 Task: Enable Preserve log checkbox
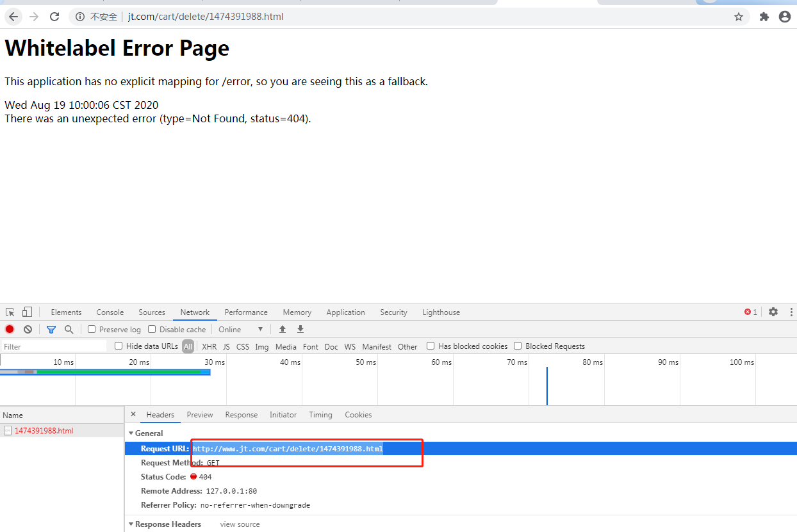click(92, 329)
